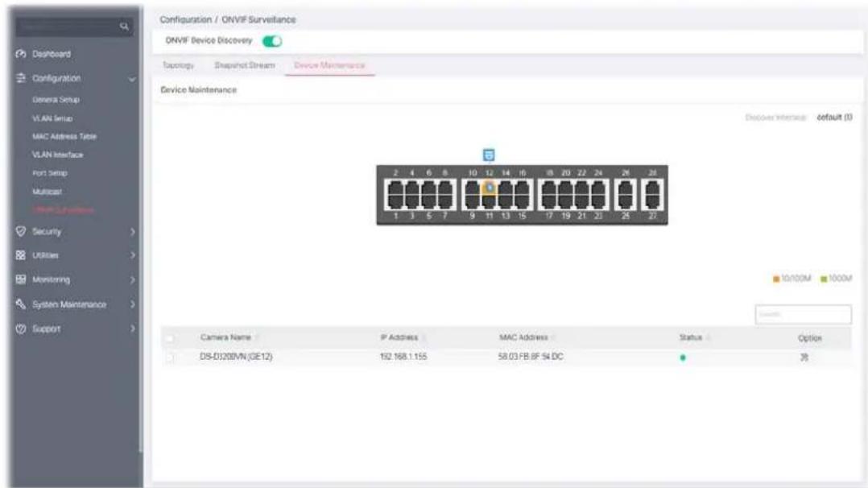Select the Device Maintenance tab
Viewport: 868px width, 488px height.
pyautogui.click(x=329, y=65)
